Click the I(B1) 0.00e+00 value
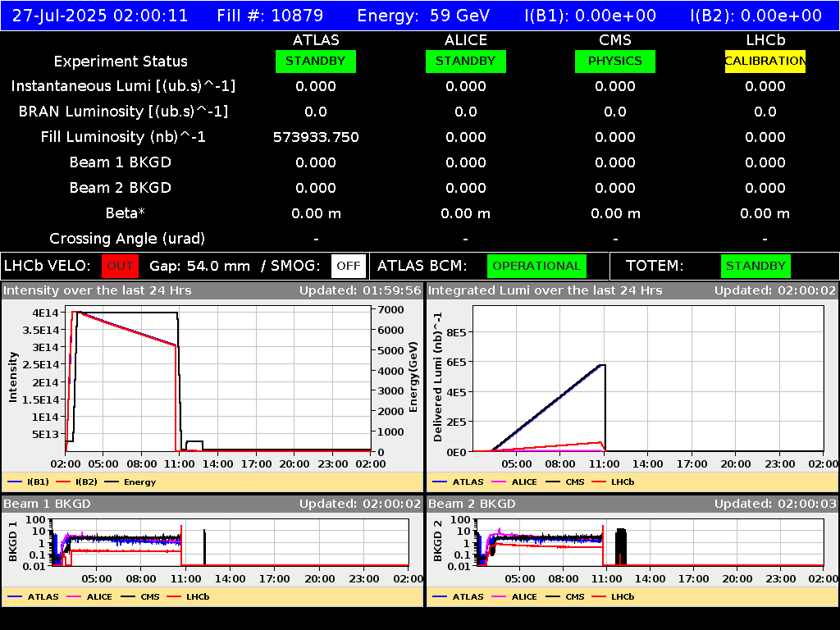 [591, 15]
